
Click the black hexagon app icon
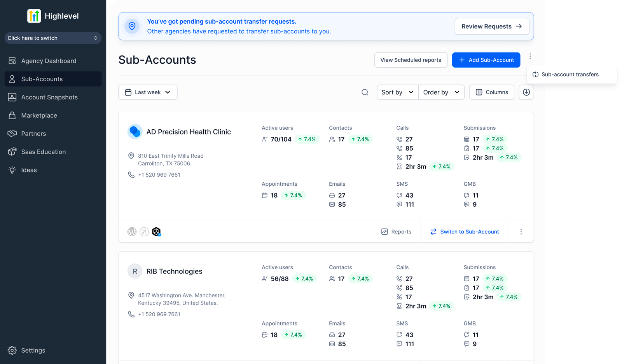click(156, 232)
